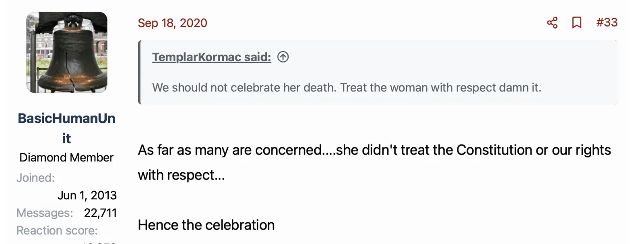644x244 pixels.
Task: Click the Diamond Member user title
Action: pos(66,157)
